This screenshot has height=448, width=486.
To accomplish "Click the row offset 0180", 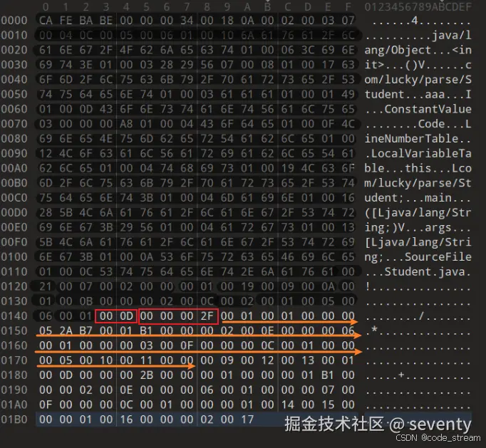I will tap(14, 375).
